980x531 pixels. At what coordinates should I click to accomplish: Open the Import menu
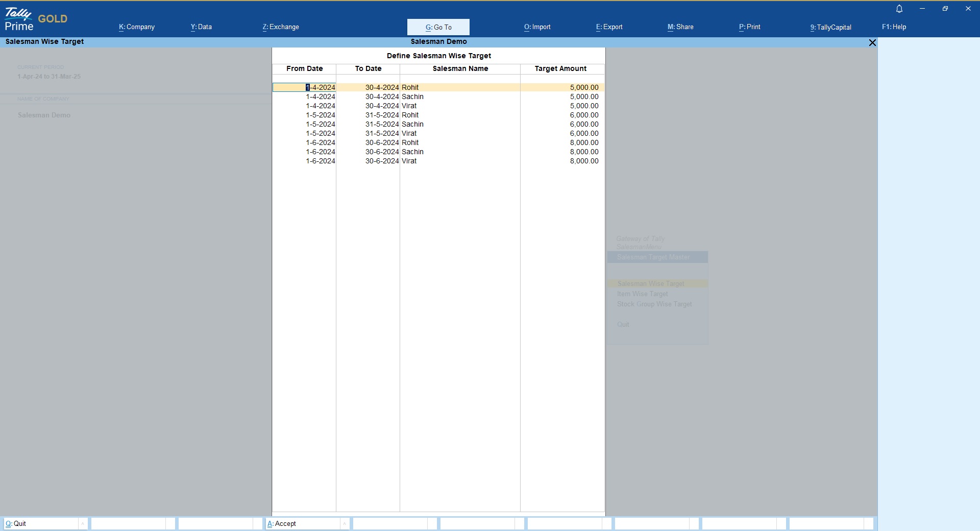(x=537, y=27)
